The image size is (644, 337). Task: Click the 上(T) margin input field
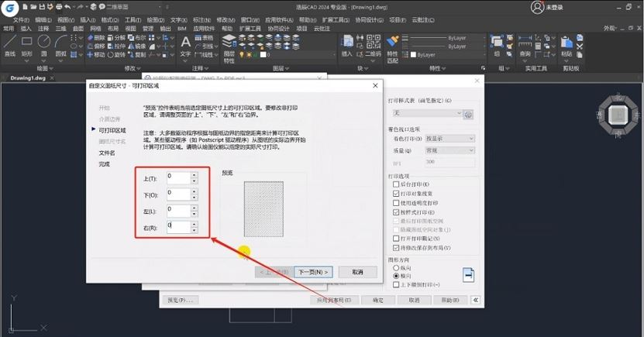coord(179,178)
